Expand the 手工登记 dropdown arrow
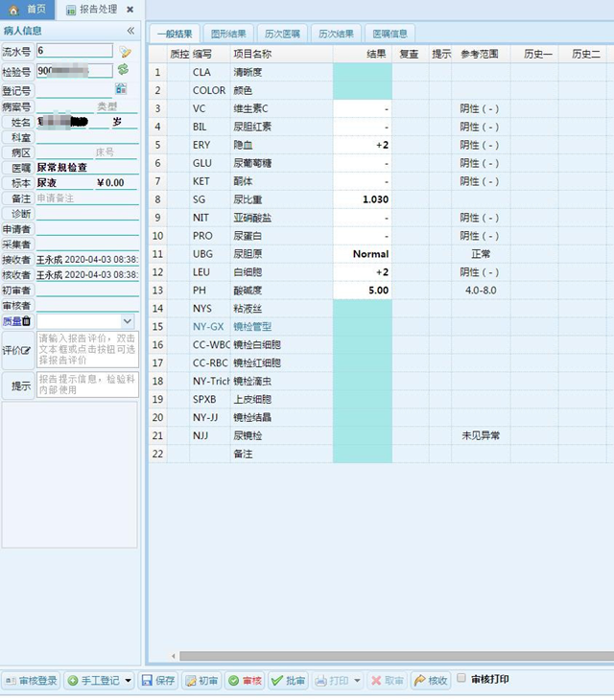Image resolution: width=614 pixels, height=700 pixels. [x=129, y=681]
